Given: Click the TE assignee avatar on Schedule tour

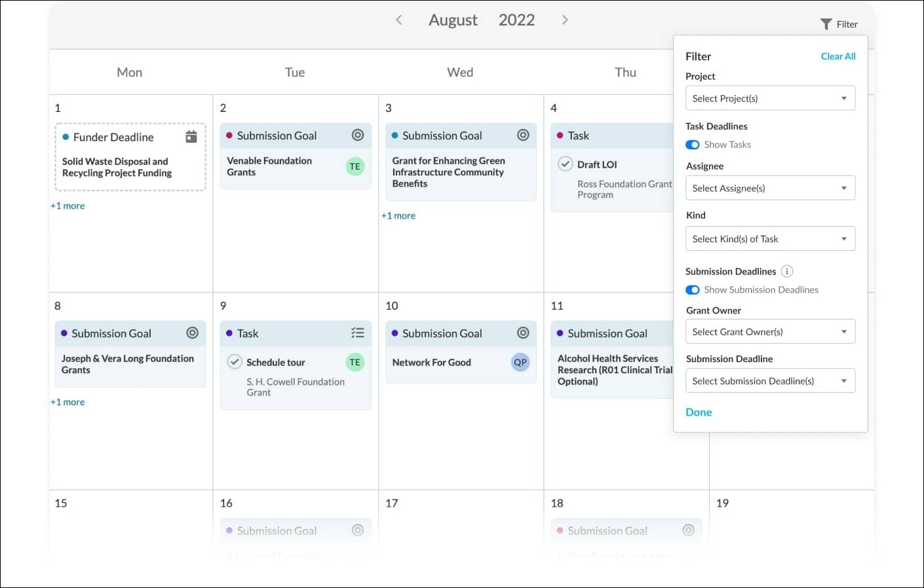Looking at the screenshot, I should pos(355,362).
